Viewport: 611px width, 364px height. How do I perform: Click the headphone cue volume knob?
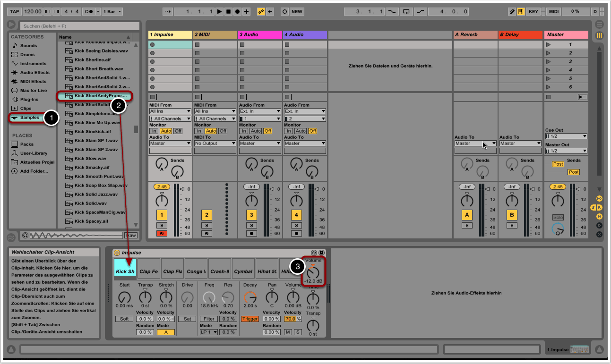(558, 229)
